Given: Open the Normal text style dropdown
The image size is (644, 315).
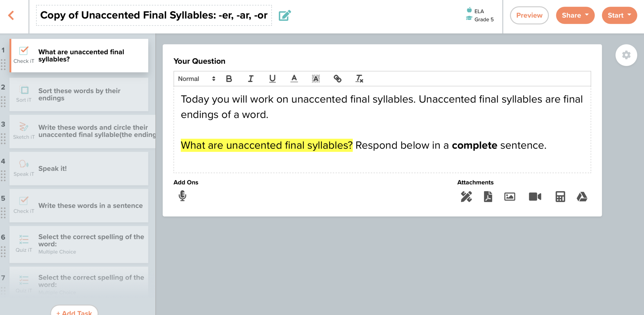Looking at the screenshot, I should [197, 79].
